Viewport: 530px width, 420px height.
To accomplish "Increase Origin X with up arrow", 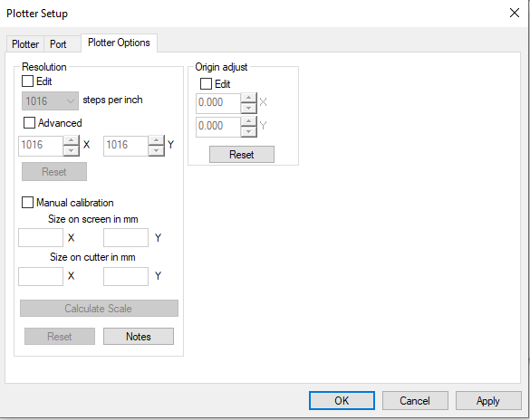I will (x=249, y=98).
